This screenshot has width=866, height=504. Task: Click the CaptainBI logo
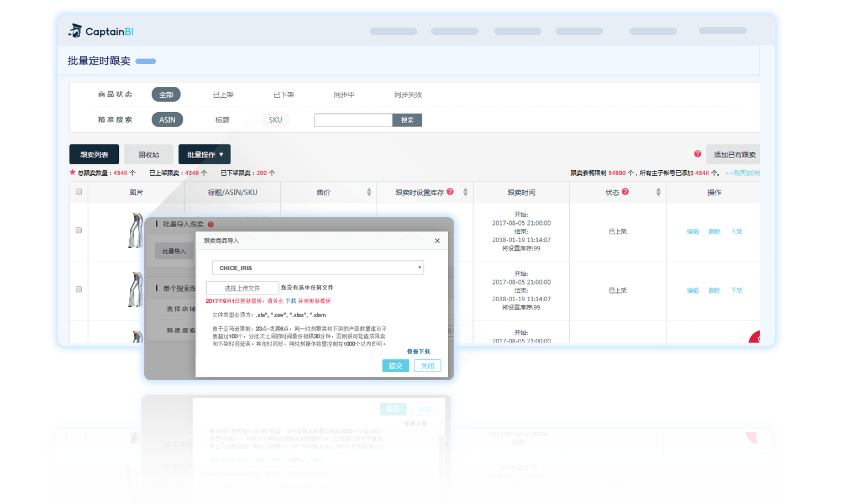[101, 31]
